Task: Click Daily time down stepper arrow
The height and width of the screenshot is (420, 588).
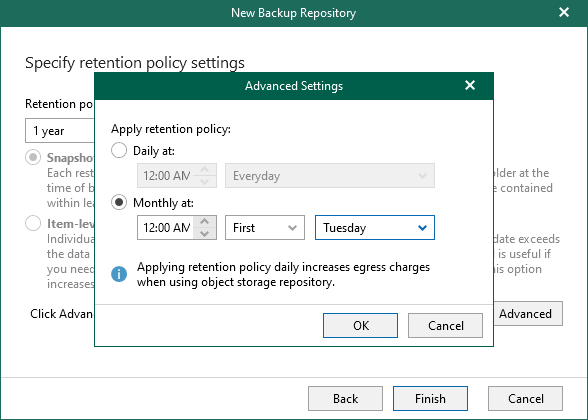Action: 205,182
